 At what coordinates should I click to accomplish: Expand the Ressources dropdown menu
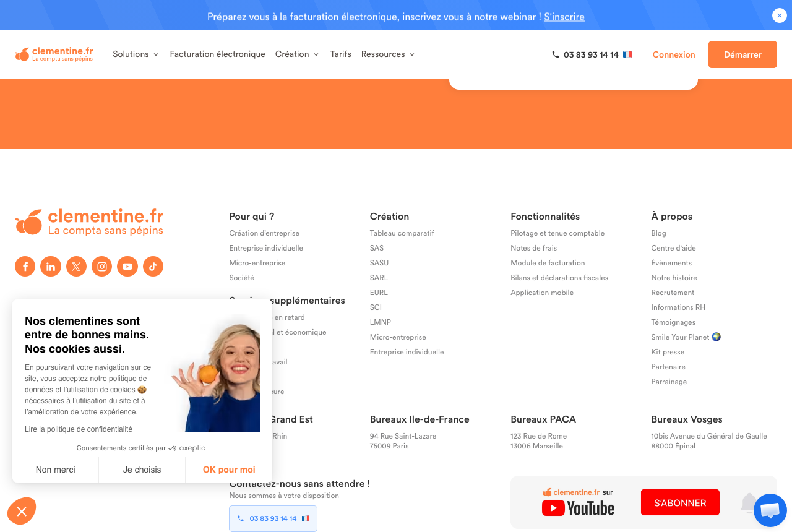[388, 54]
